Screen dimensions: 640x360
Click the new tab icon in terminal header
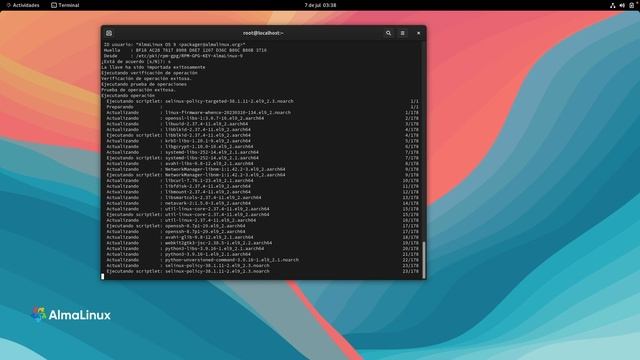(x=109, y=33)
